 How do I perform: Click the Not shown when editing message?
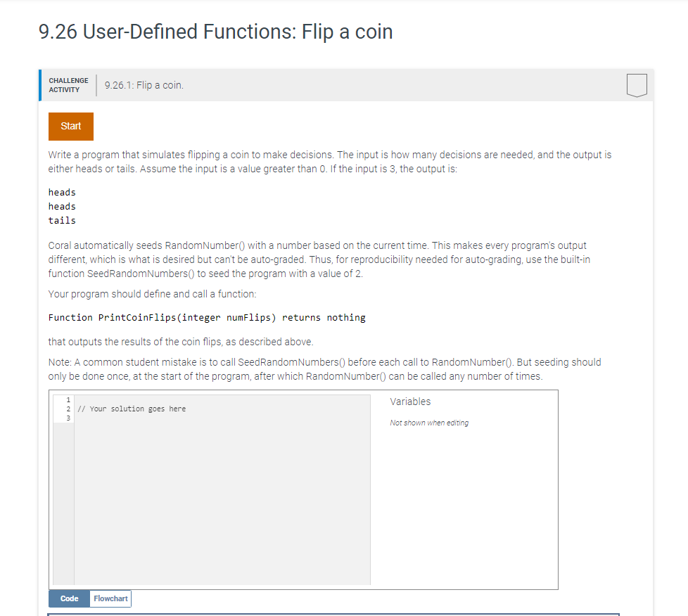pos(429,423)
